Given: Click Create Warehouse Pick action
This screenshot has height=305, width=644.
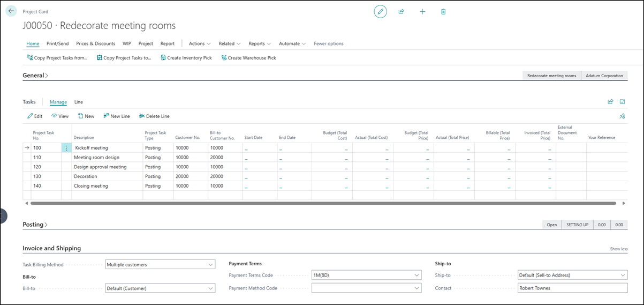Looking at the screenshot, I should pyautogui.click(x=248, y=58).
